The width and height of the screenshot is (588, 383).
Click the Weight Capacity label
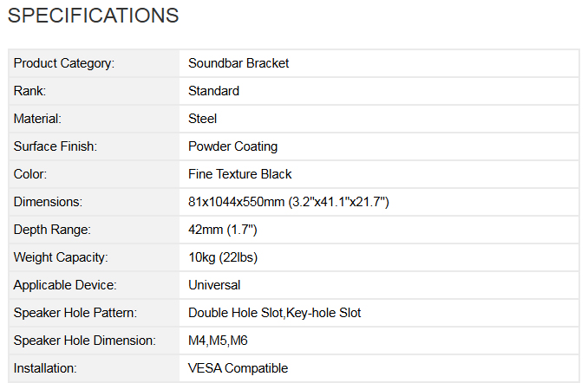tap(59, 257)
